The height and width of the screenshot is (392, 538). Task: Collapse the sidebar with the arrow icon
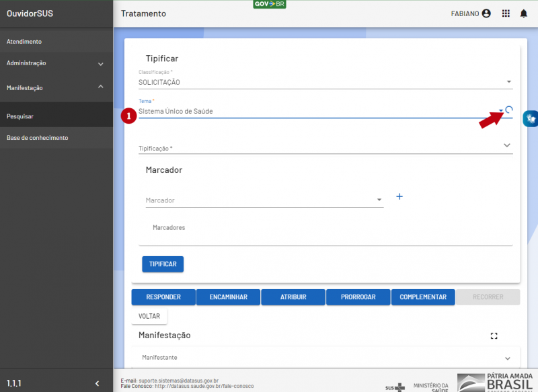(97, 383)
